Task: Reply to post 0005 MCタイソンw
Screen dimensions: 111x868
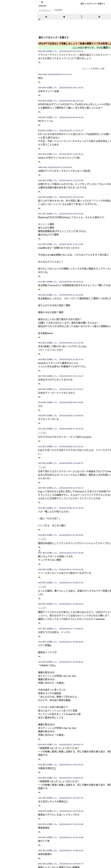Action: (x=39, y=125)
